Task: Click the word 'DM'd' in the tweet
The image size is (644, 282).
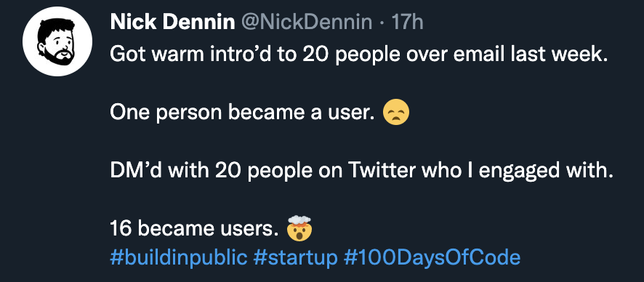Action: pos(134,170)
